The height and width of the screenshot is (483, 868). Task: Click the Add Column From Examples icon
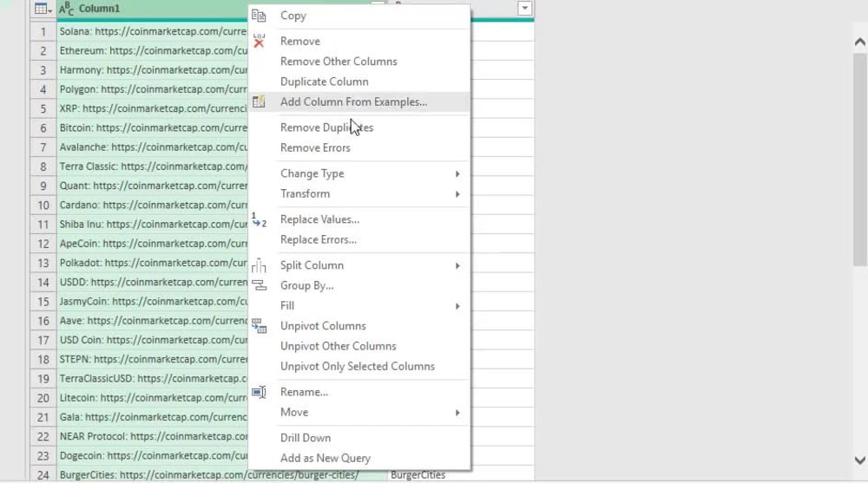click(259, 101)
